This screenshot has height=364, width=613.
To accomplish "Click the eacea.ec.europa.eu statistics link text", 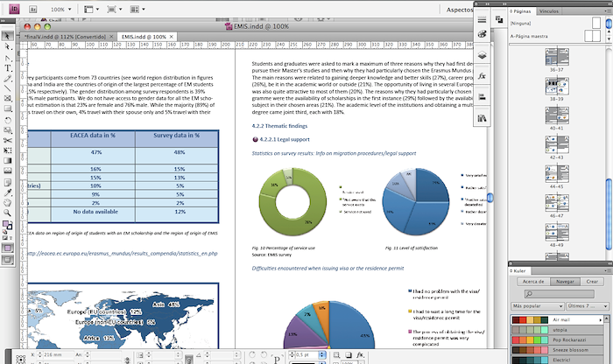I will coord(123,254).
